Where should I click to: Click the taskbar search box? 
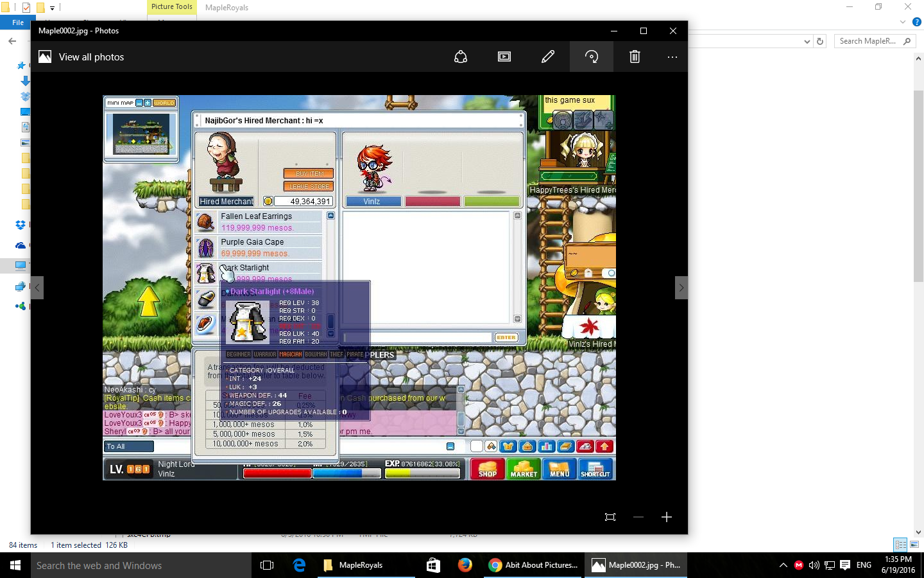pyautogui.click(x=141, y=565)
